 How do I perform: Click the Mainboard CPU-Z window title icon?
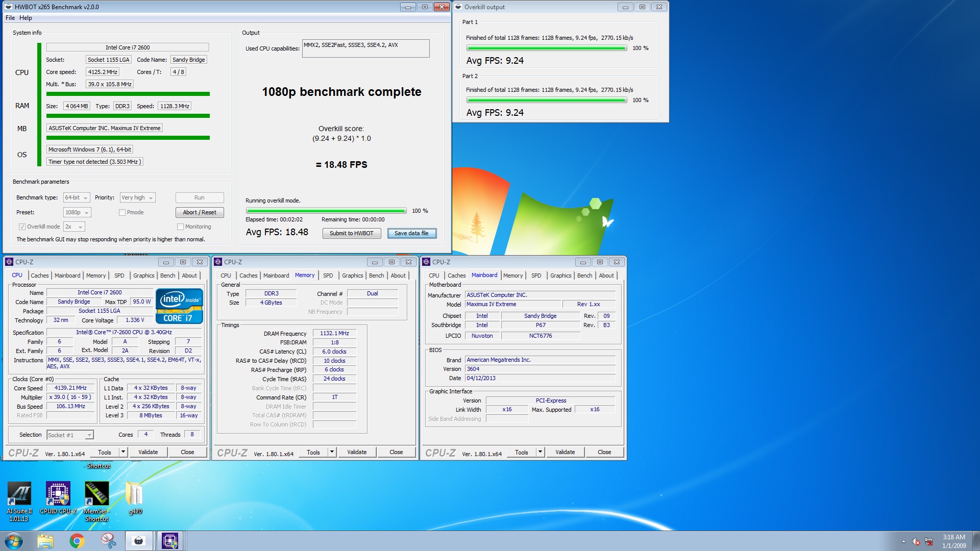(x=426, y=262)
